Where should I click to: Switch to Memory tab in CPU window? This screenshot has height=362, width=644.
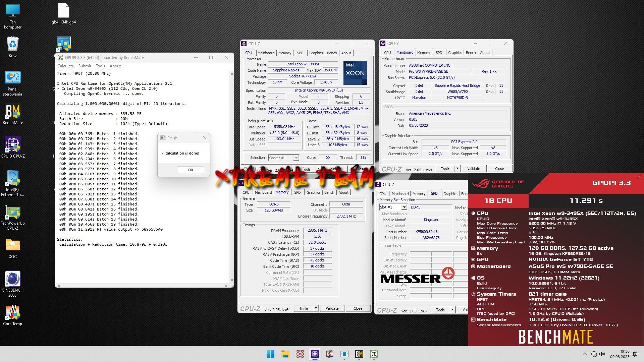coord(285,53)
